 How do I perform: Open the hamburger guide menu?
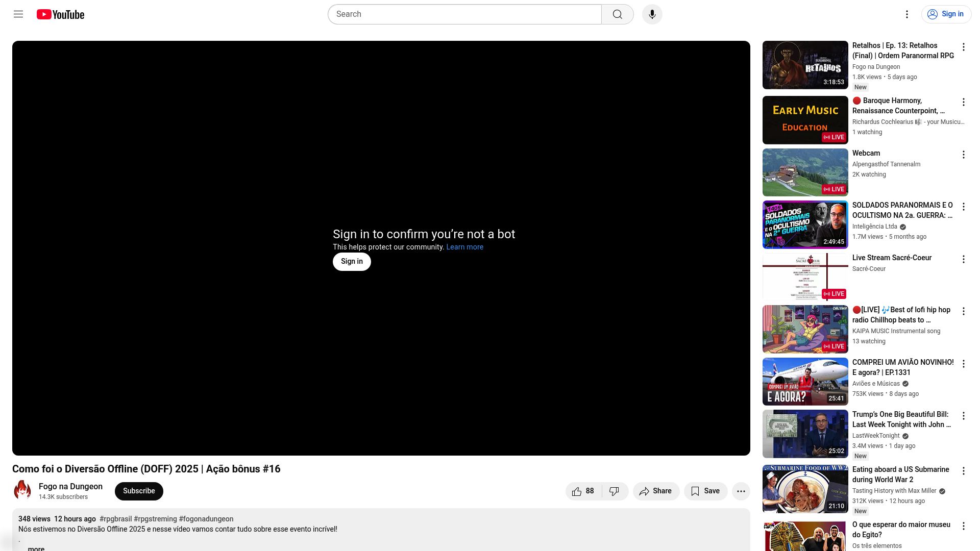18,14
